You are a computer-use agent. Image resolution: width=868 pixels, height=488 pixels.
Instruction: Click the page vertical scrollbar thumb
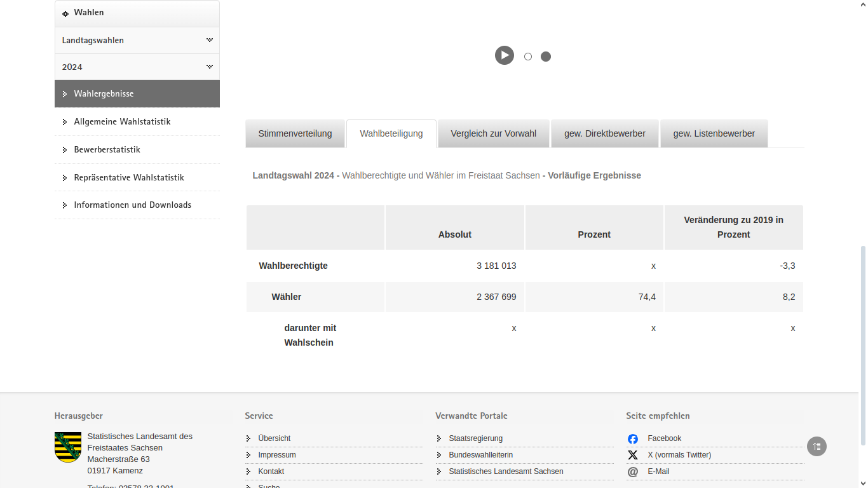click(x=863, y=345)
